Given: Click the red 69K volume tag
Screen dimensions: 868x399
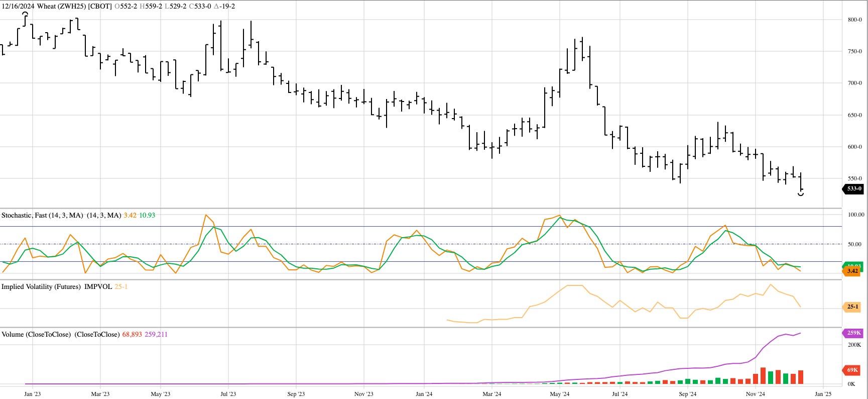Looking at the screenshot, I should tap(852, 370).
